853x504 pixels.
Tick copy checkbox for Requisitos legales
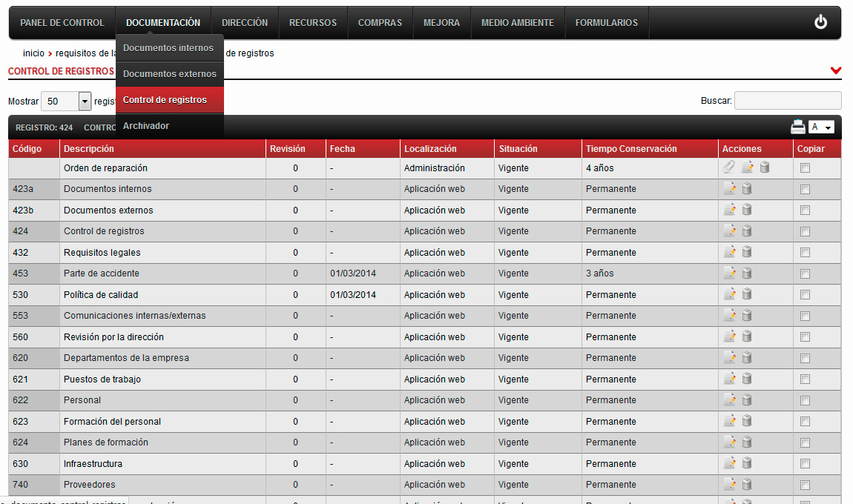805,252
